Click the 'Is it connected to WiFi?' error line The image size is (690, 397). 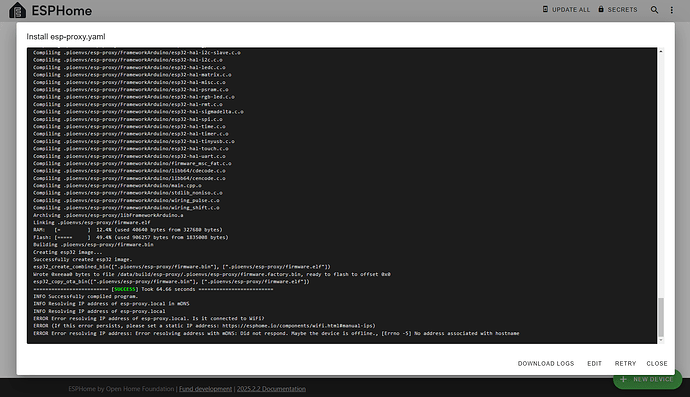(149, 318)
